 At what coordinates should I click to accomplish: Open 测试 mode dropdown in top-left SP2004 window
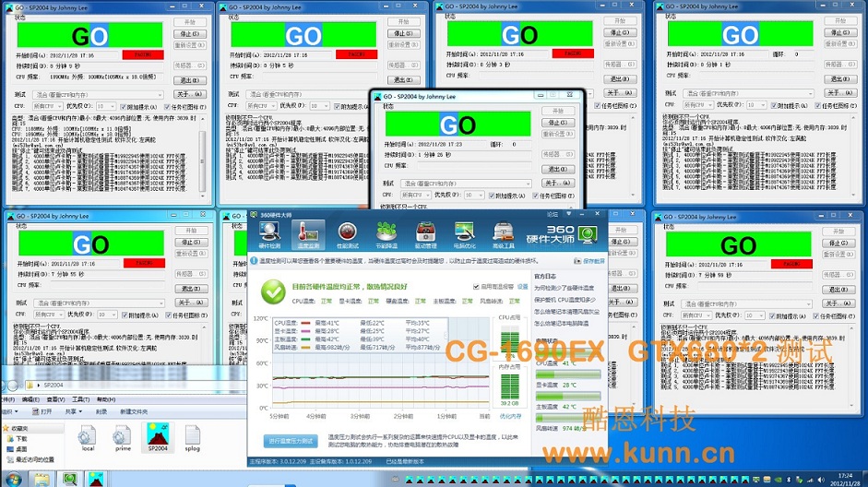(98, 95)
